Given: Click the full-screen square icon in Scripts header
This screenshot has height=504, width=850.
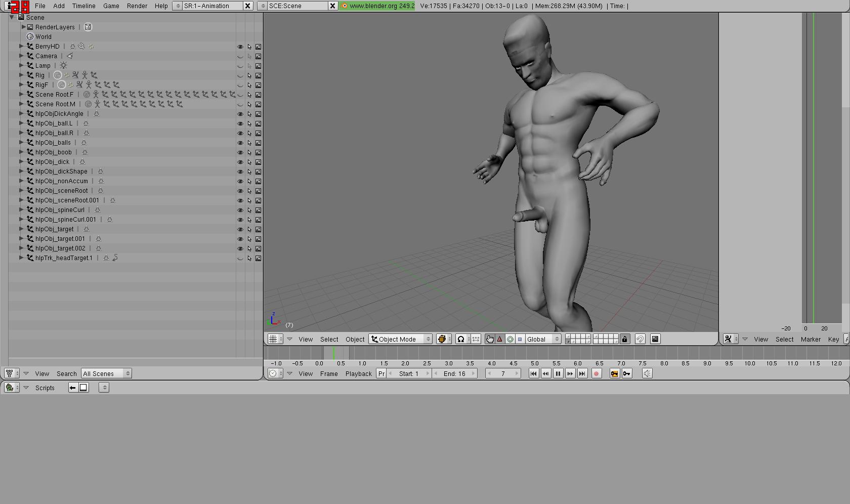Looking at the screenshot, I should click(83, 388).
